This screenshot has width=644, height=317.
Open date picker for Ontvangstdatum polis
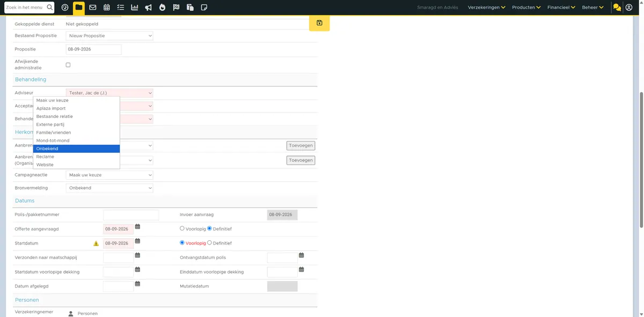pyautogui.click(x=302, y=255)
